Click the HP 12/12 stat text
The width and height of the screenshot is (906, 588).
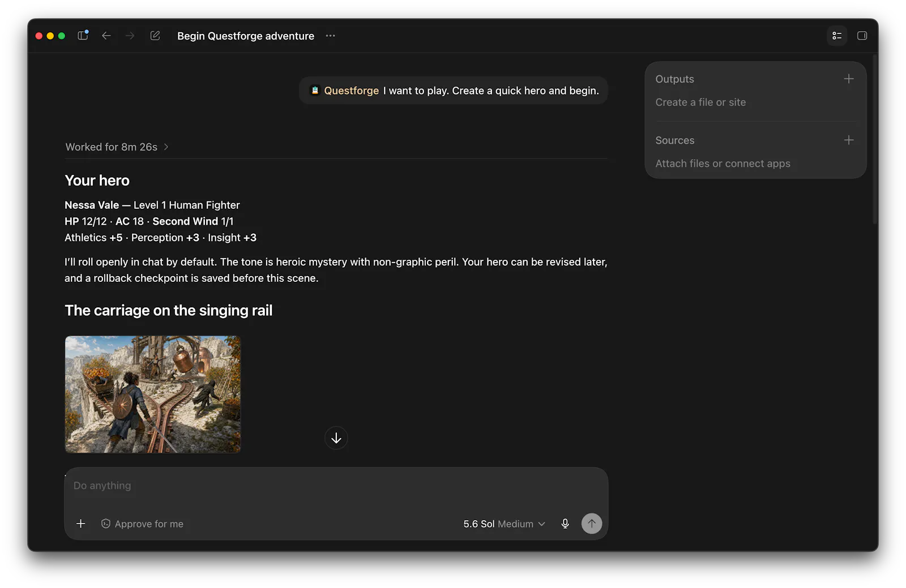pyautogui.click(x=86, y=221)
